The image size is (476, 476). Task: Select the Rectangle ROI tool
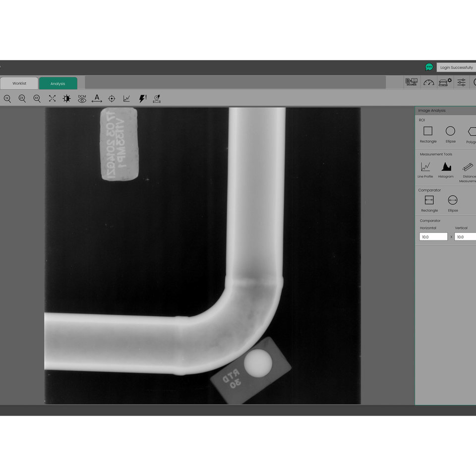427,132
